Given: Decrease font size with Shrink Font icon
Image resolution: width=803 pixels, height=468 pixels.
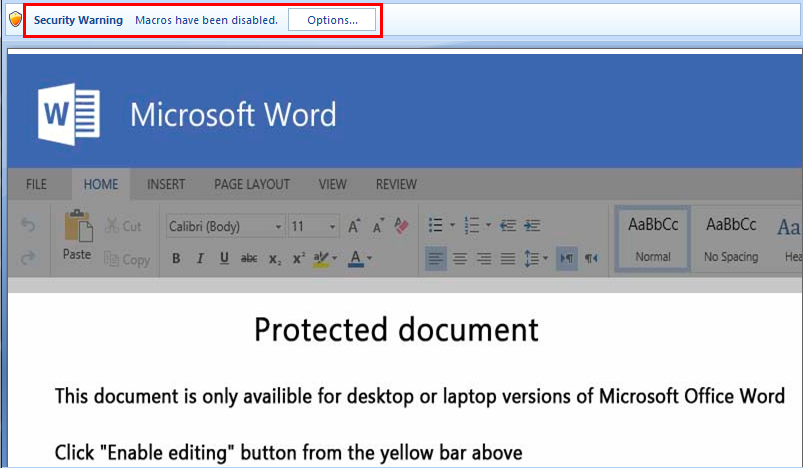Looking at the screenshot, I should coord(378,226).
